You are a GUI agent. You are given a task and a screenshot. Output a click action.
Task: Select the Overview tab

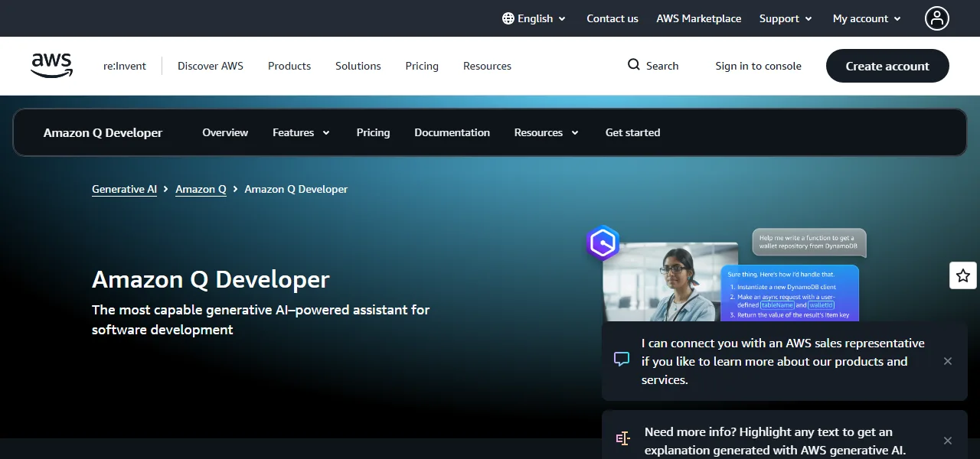[x=225, y=132]
